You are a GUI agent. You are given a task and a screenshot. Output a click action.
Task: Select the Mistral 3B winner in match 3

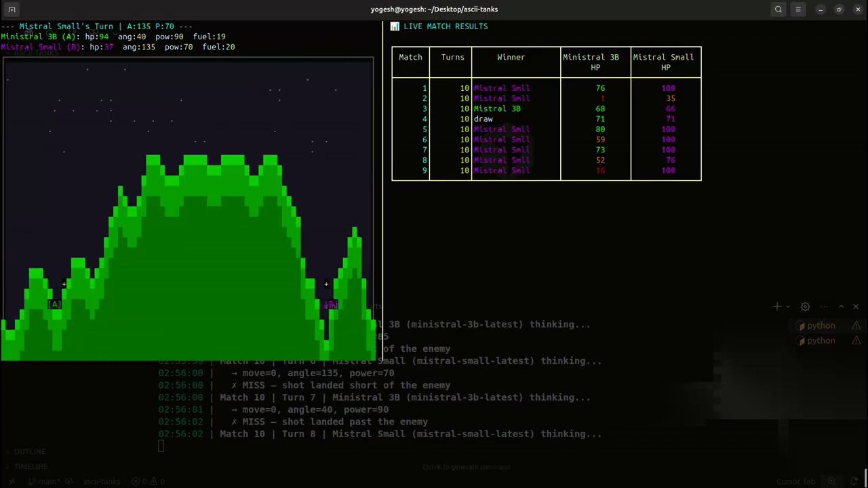pyautogui.click(x=497, y=109)
